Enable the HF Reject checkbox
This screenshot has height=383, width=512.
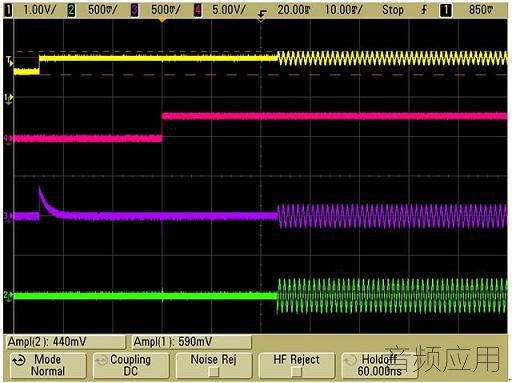(296, 372)
